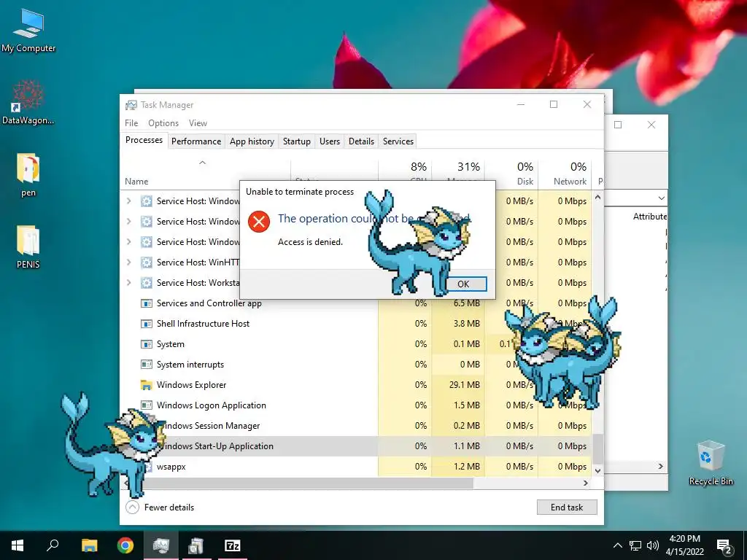Open the Options menu

(163, 122)
